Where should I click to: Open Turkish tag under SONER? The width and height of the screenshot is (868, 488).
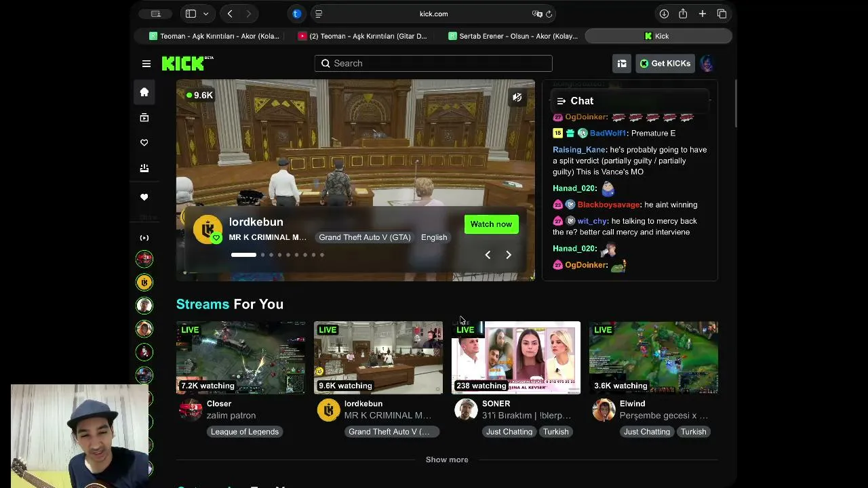[555, 432]
